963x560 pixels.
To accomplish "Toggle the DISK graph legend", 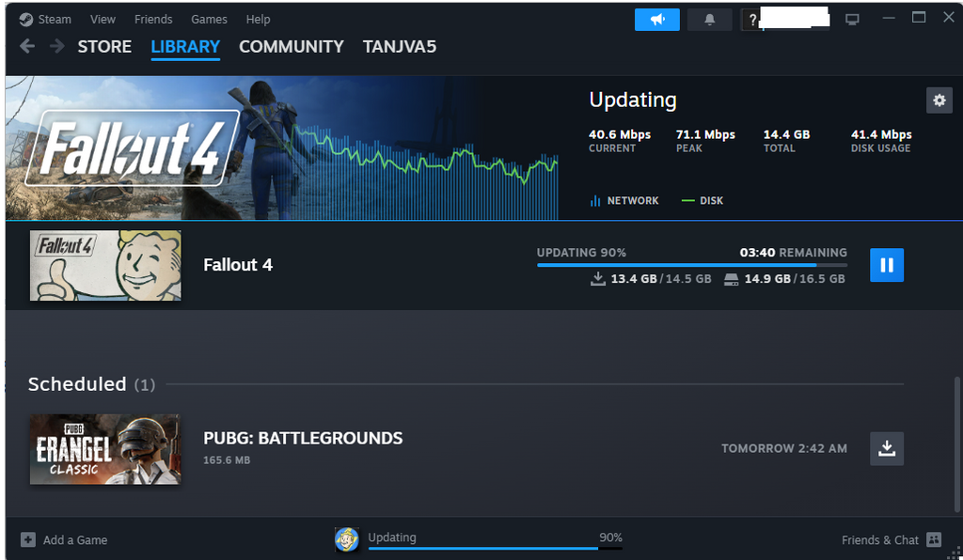I will coord(702,200).
